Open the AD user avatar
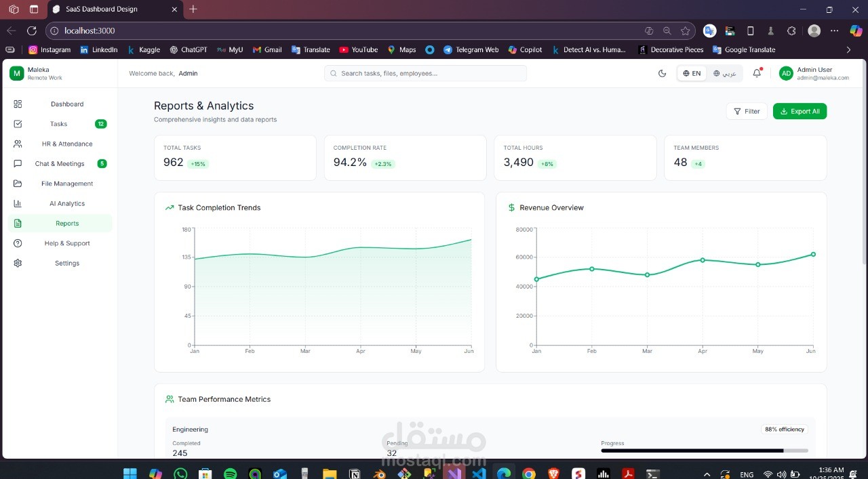The image size is (868, 479). [786, 73]
